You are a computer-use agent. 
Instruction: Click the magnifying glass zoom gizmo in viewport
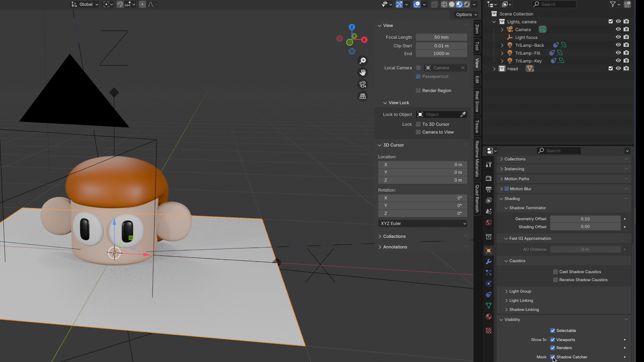pyautogui.click(x=362, y=61)
